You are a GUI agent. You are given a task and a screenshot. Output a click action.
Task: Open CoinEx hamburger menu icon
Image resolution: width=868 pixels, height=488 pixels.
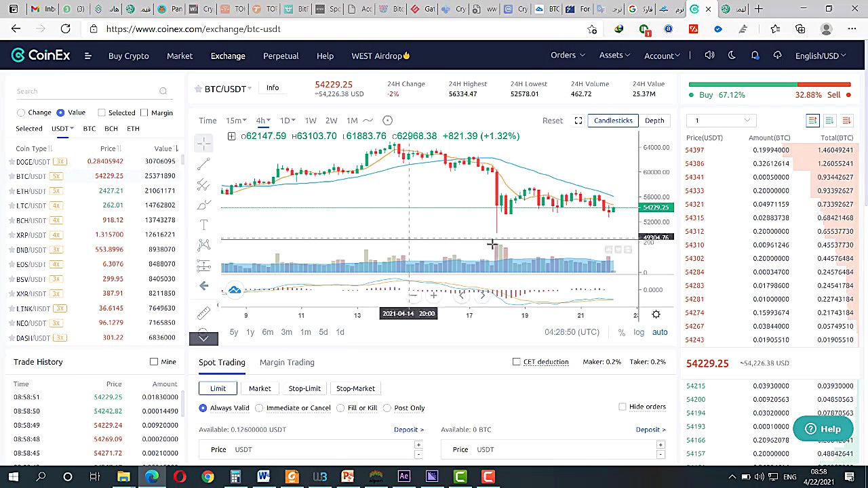(x=87, y=56)
